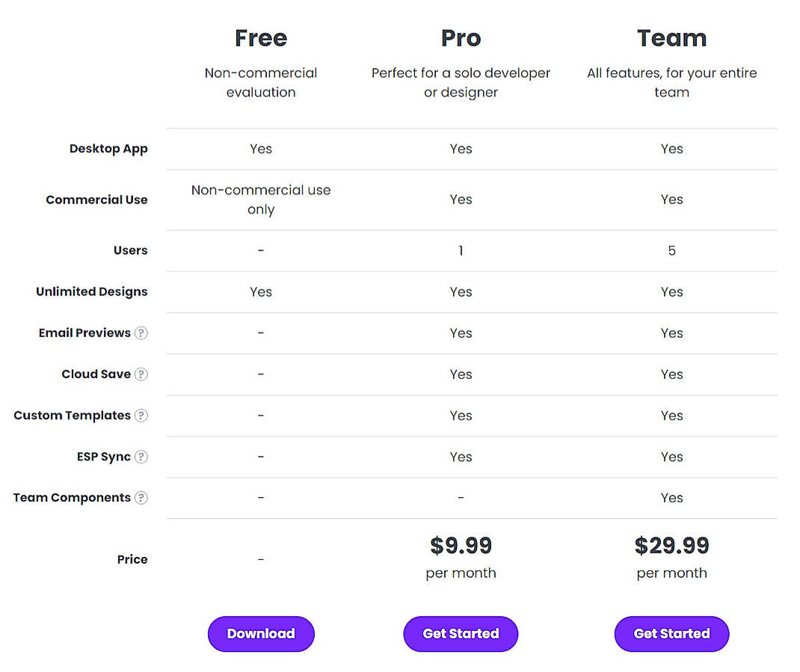Click Get Started under the Team plan
The width and height of the screenshot is (800, 672).
click(671, 633)
